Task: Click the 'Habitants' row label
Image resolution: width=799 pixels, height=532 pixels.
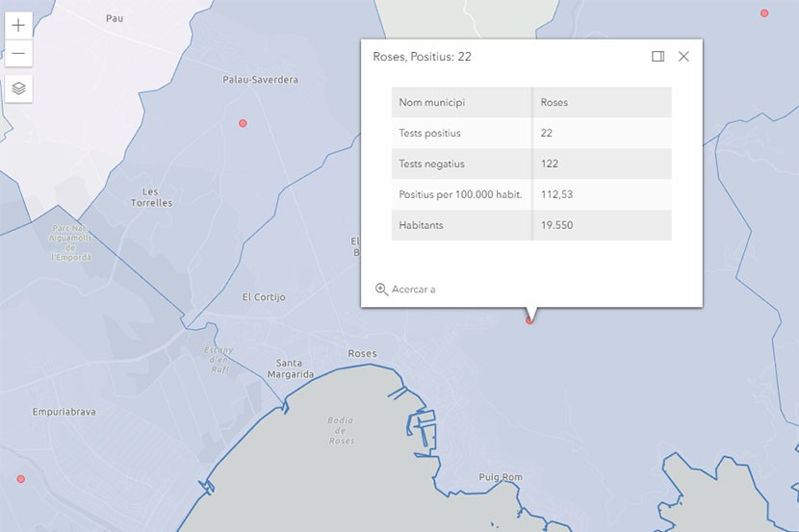Action: 421,225
